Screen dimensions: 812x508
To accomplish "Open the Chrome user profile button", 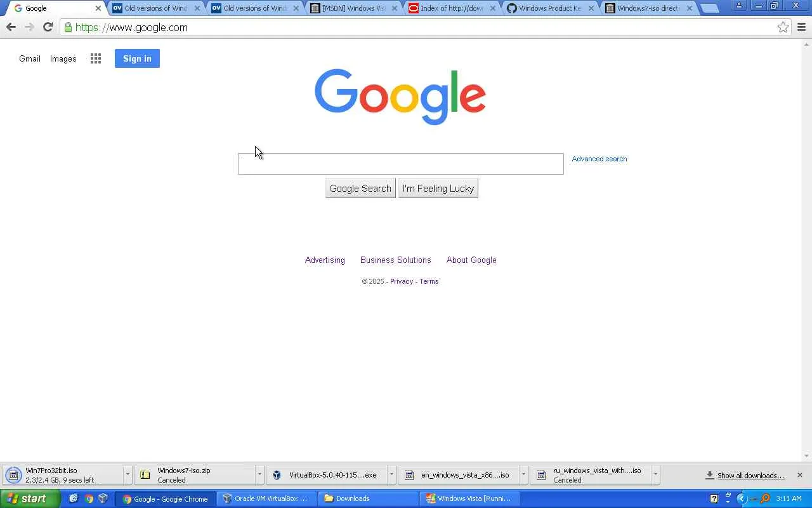I will [x=739, y=6].
